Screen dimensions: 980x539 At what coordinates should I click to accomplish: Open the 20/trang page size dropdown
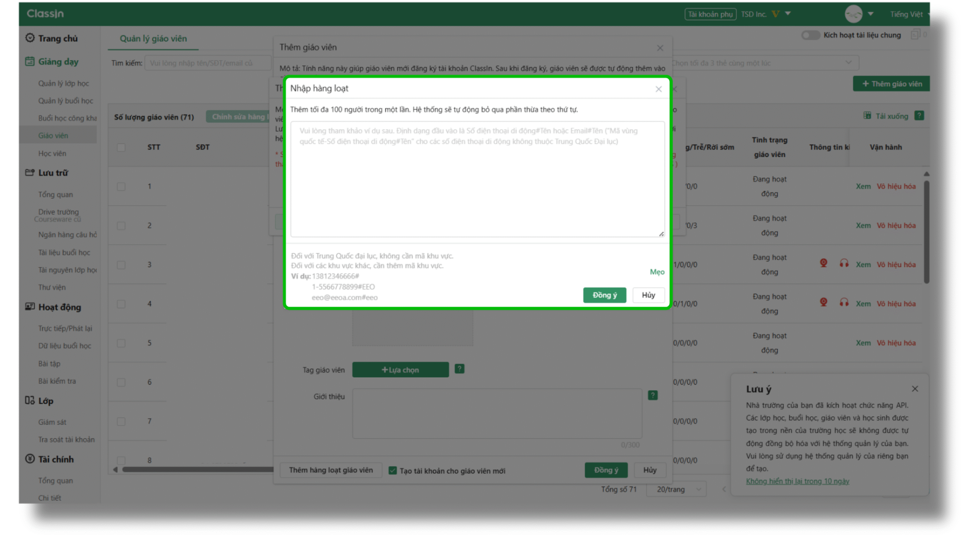(x=676, y=489)
